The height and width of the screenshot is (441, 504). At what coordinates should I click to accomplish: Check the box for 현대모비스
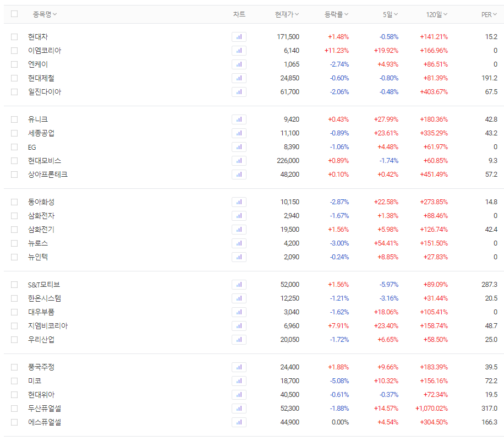tap(14, 161)
